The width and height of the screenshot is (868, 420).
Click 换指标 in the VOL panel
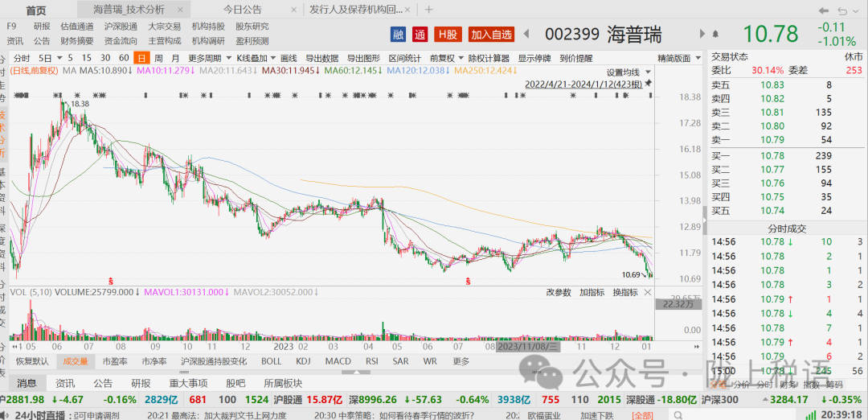tap(625, 293)
